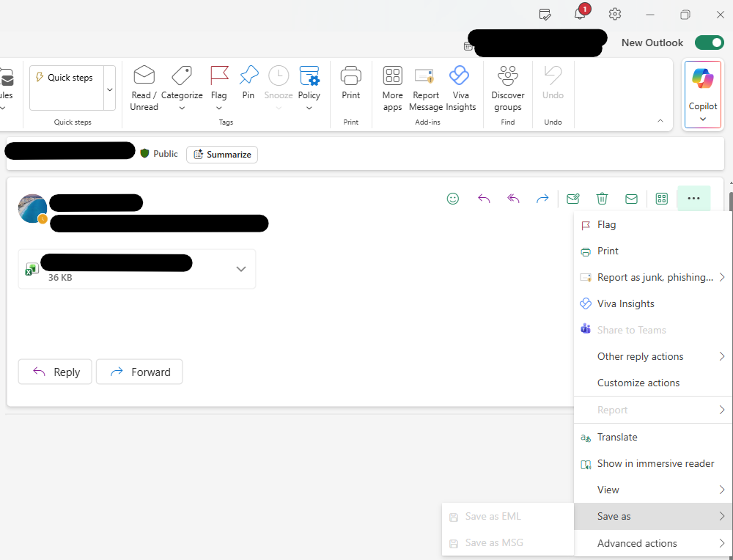The width and height of the screenshot is (733, 560).
Task: Expand the Copilot dropdown chevron
Action: coord(703,119)
